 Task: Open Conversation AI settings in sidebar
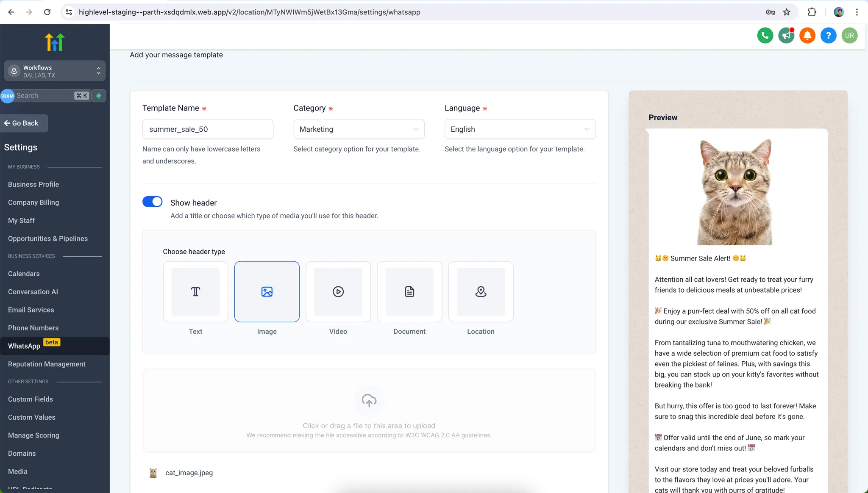[x=33, y=292]
